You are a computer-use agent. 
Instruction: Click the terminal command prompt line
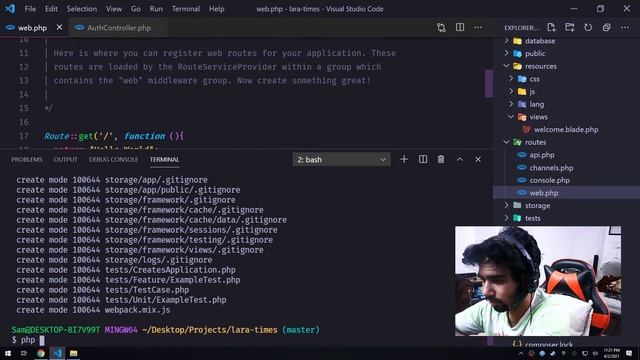[x=28, y=340]
